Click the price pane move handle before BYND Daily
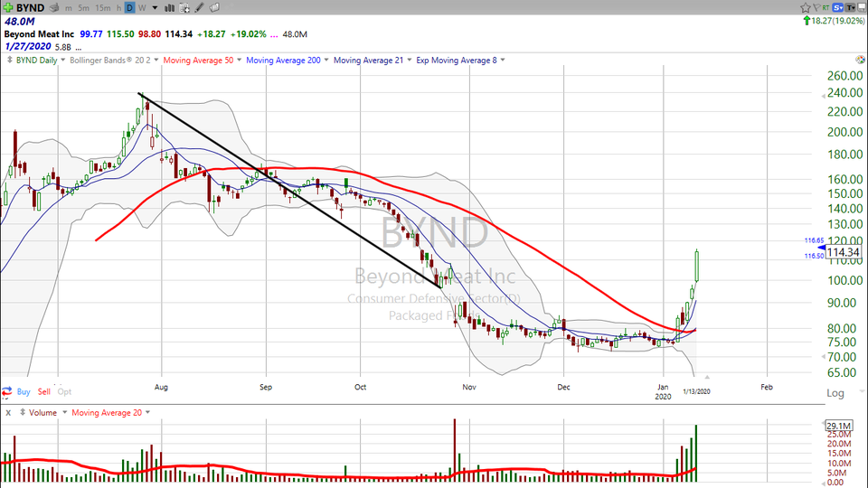The width and height of the screenshot is (868, 488). pos(9,60)
